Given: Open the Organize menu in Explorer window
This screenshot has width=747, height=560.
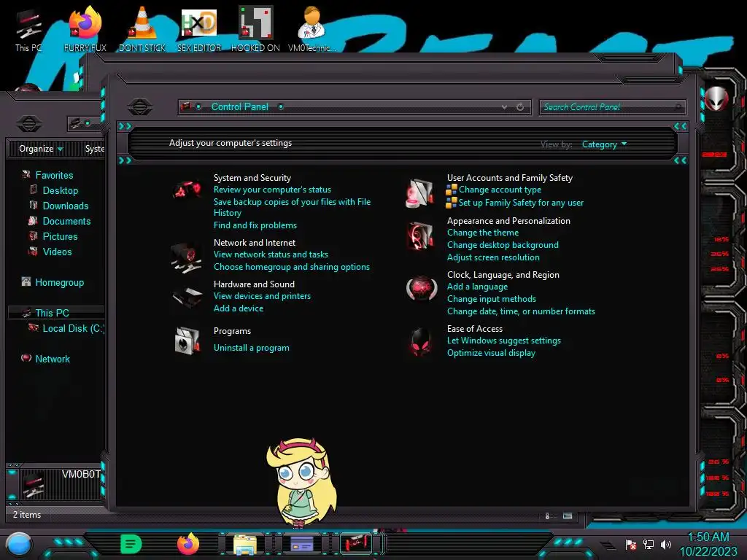Looking at the screenshot, I should 41,149.
